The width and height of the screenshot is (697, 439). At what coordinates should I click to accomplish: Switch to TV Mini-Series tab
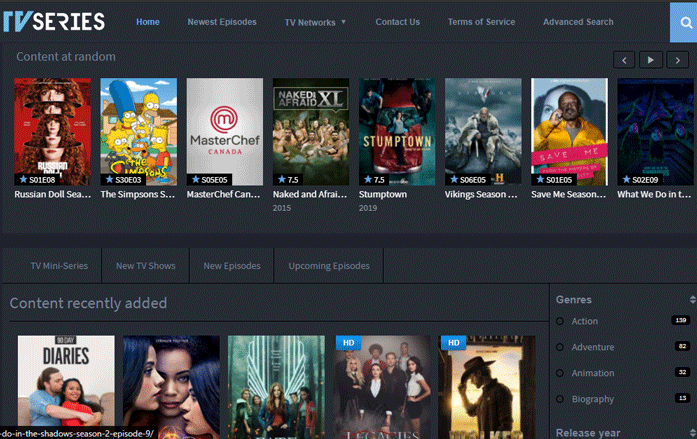pos(59,266)
